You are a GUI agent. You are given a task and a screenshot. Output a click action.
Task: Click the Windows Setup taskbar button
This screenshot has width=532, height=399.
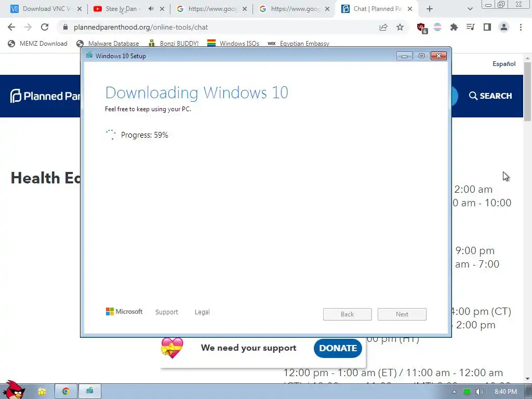pos(89,392)
